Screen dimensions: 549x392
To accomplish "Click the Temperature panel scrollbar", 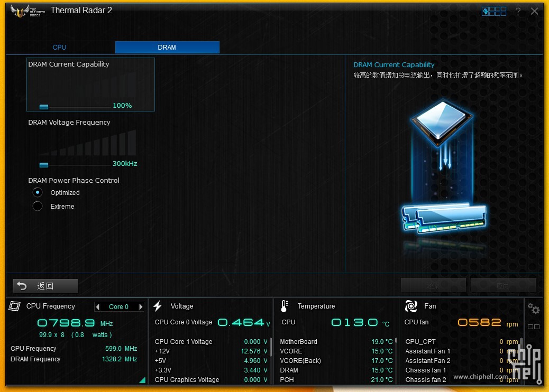I will [x=396, y=340].
